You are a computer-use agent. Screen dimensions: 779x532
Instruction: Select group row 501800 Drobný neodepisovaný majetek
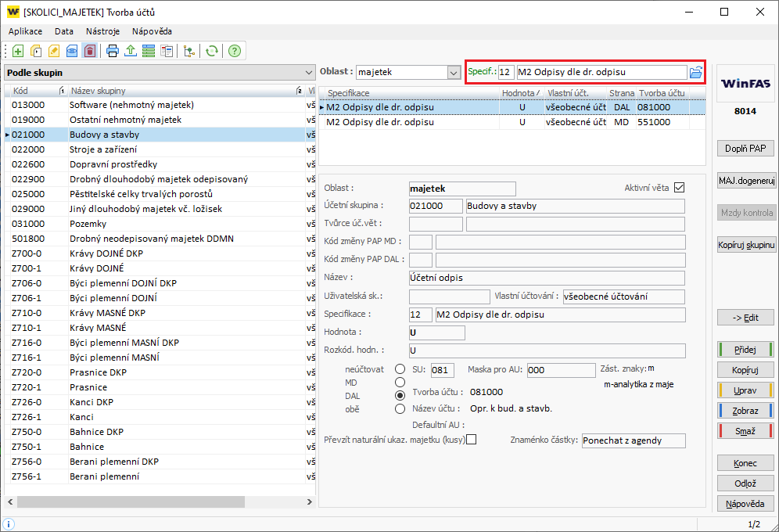(x=160, y=239)
